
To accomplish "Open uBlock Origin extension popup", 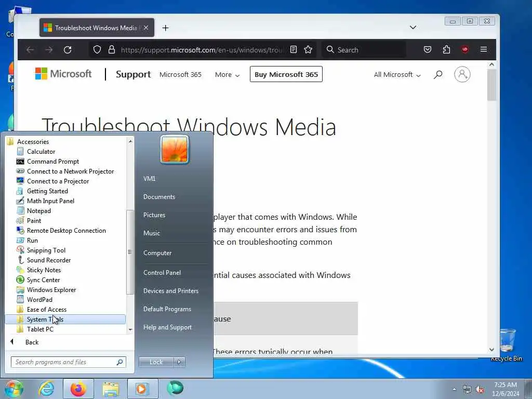I will tap(465, 49).
